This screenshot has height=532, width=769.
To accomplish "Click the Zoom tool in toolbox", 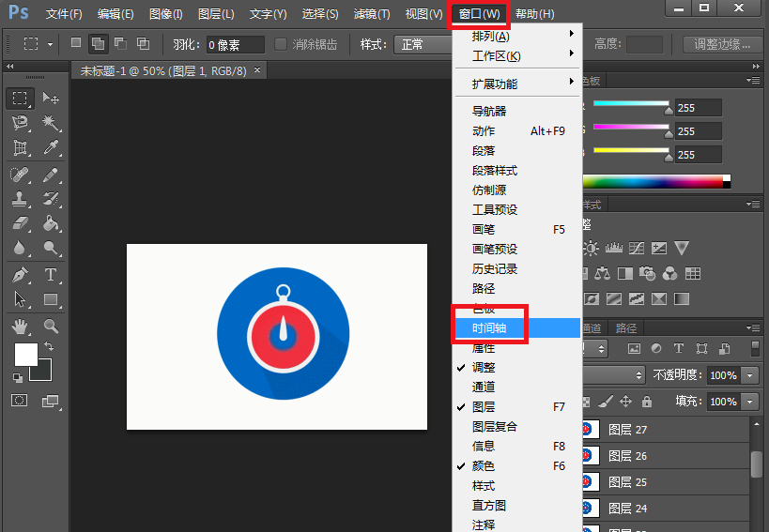I will coord(51,326).
